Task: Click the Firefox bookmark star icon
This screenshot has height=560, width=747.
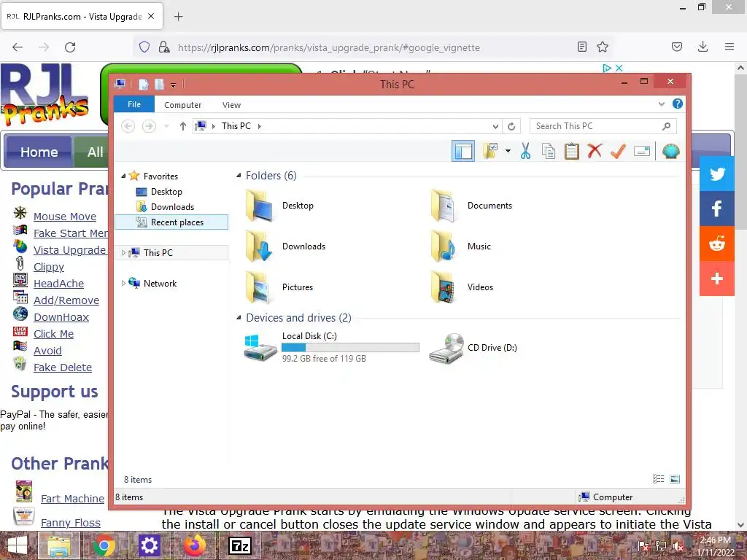Action: tap(602, 47)
